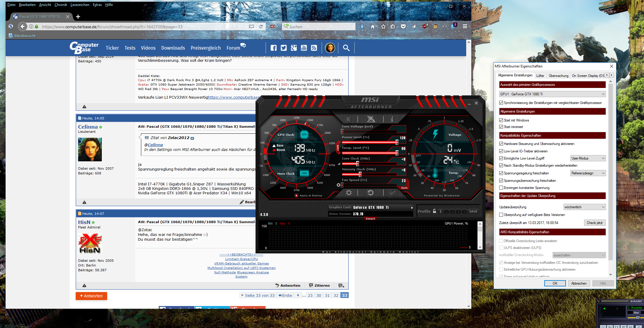Open the GPU1 GeForce GTX 1080 Ti dropdown

[552, 94]
